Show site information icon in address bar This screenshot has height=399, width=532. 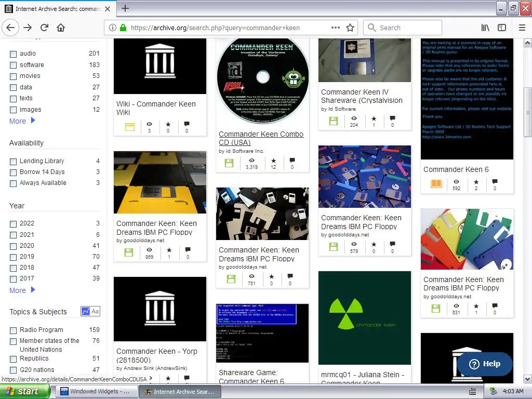pos(113,28)
